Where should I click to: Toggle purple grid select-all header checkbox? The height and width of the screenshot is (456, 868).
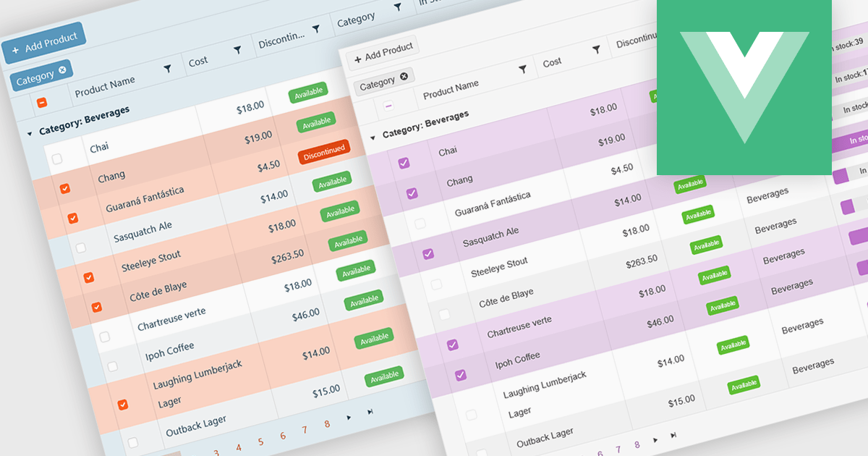click(x=388, y=106)
